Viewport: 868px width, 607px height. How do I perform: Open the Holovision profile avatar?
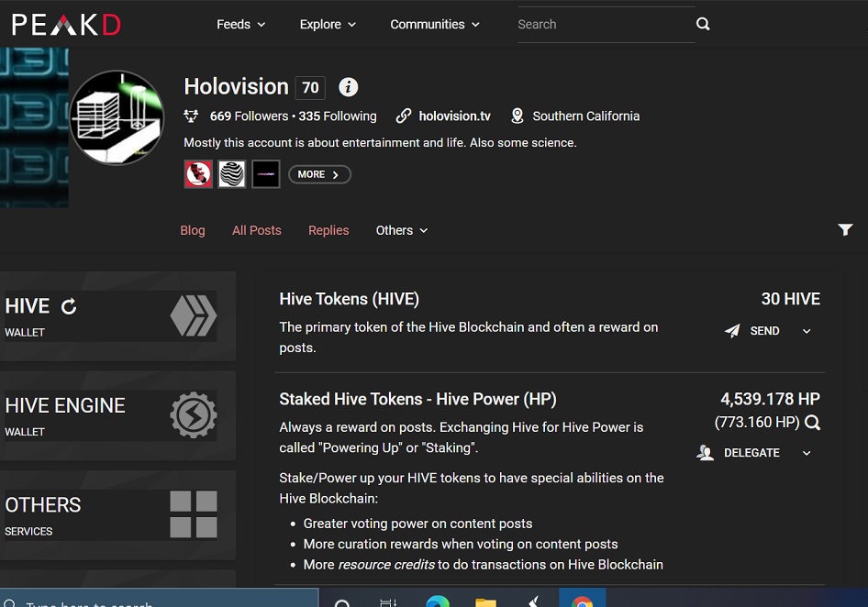coord(117,117)
